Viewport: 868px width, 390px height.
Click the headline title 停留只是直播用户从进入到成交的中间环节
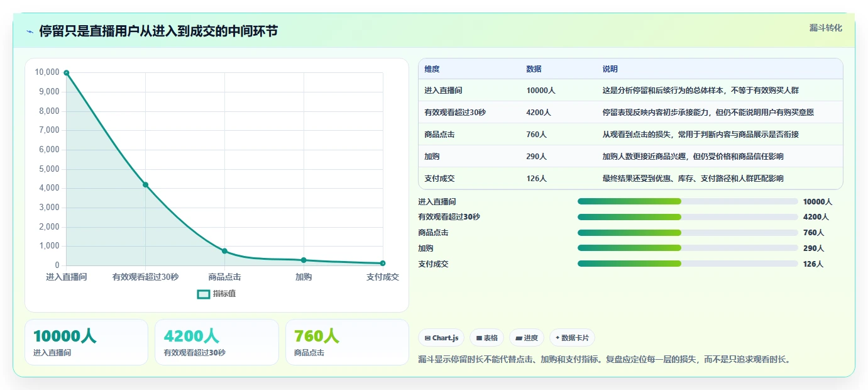coord(158,31)
